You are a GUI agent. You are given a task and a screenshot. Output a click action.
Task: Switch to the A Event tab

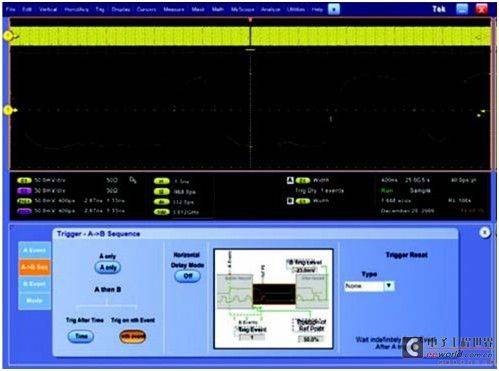tap(35, 251)
